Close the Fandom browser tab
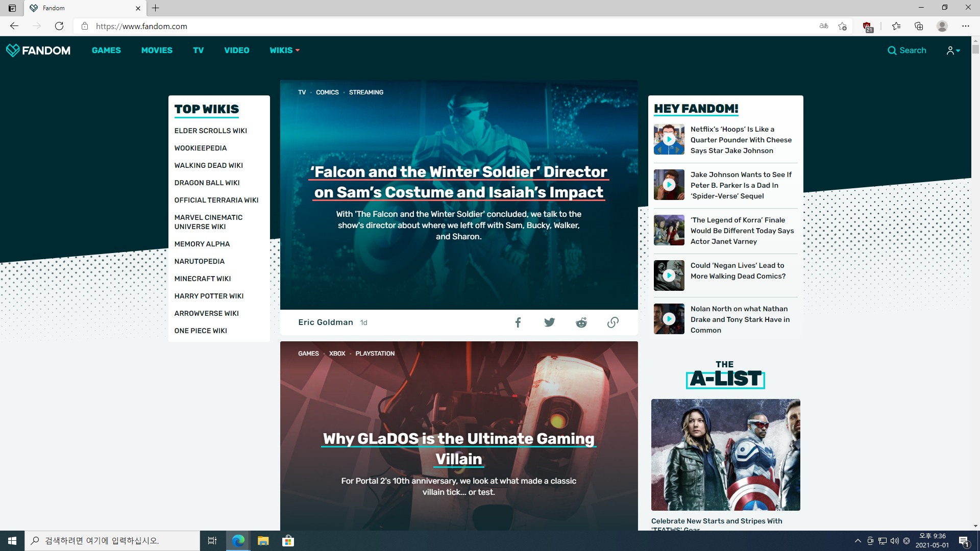 (138, 8)
